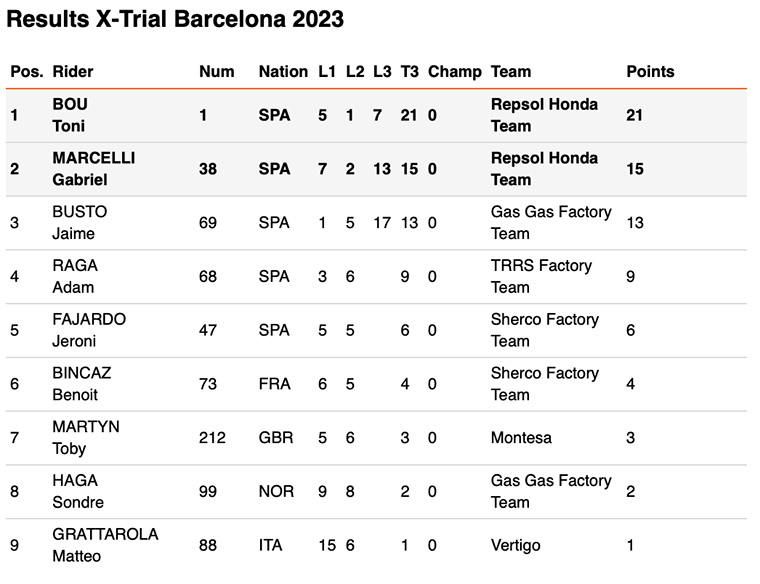Select rider FAJARDO Jeroni
This screenshot has width=760, height=584.
pyautogui.click(x=87, y=330)
